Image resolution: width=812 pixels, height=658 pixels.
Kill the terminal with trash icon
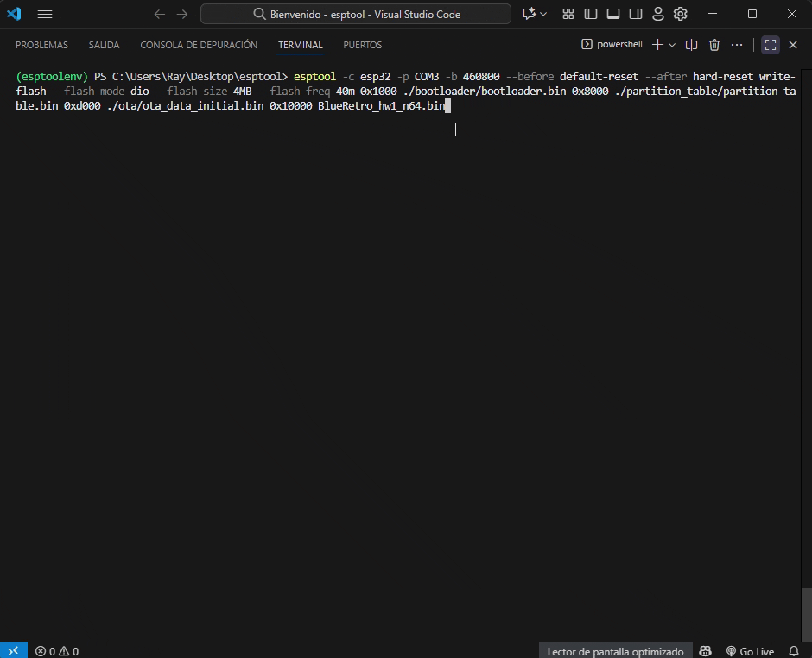pyautogui.click(x=714, y=45)
